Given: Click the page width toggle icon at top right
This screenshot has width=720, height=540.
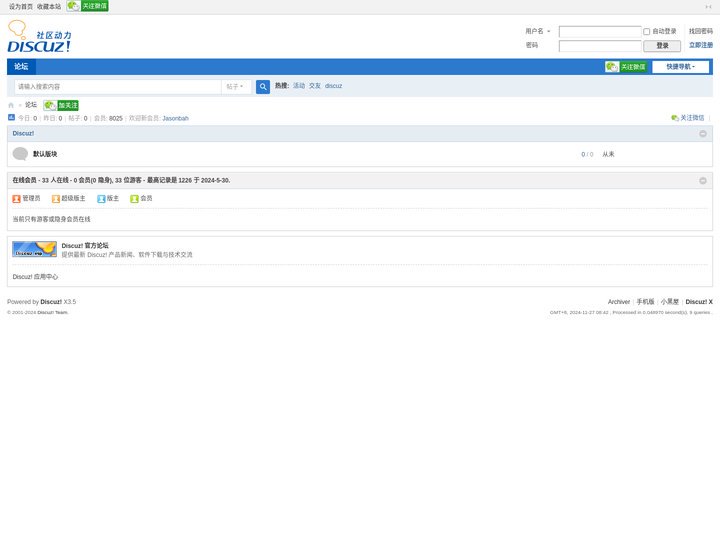Looking at the screenshot, I should [708, 6].
